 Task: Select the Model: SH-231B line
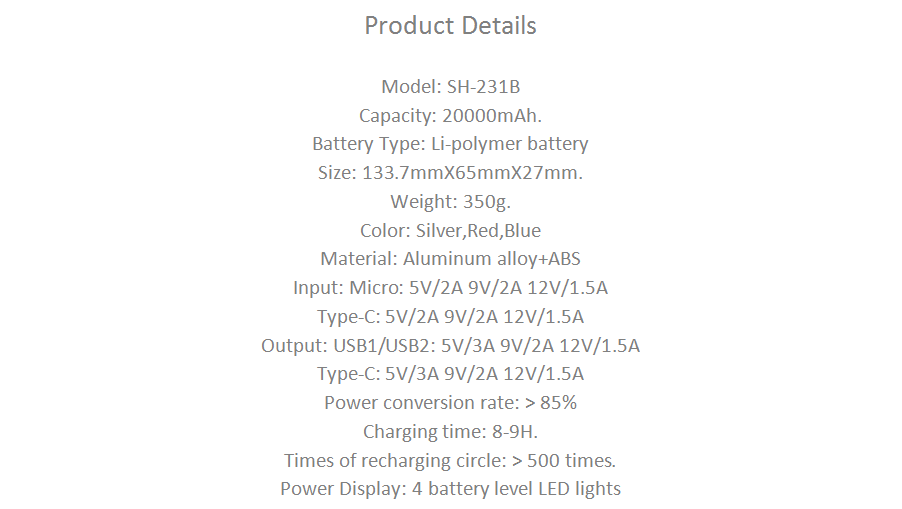[x=450, y=87]
